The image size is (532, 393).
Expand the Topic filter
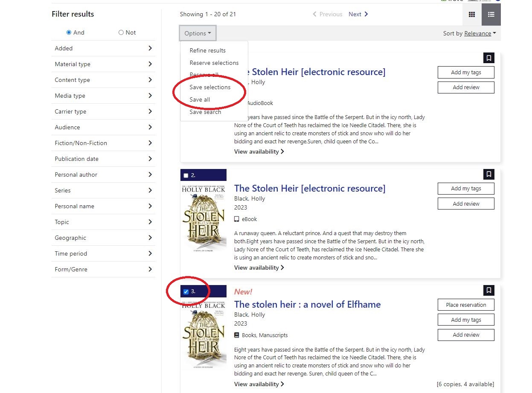click(x=103, y=222)
